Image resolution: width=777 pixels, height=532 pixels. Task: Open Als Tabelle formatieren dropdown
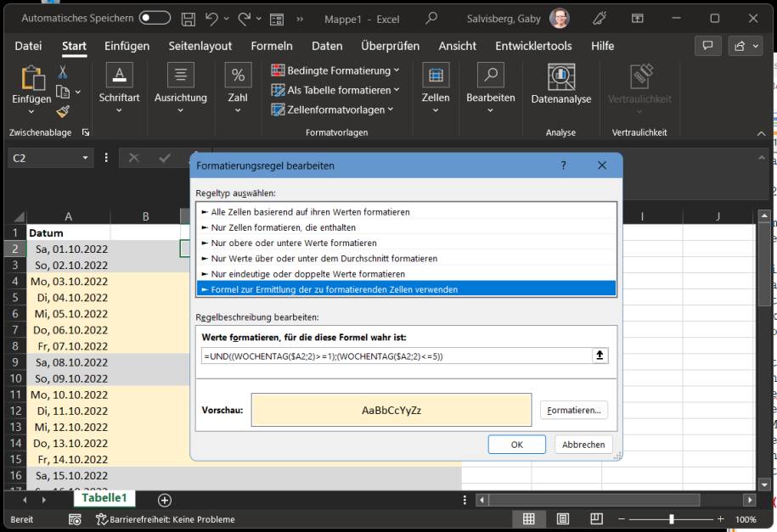click(x=335, y=89)
